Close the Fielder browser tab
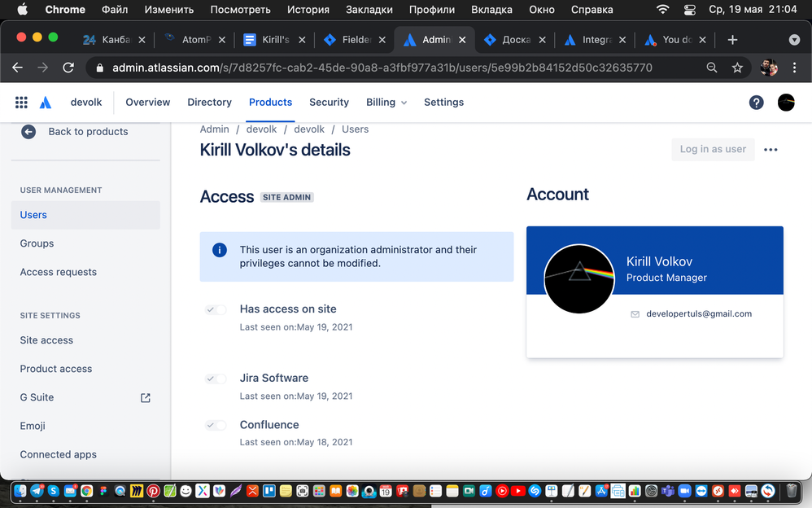Image resolution: width=812 pixels, height=508 pixels. pyautogui.click(x=382, y=40)
